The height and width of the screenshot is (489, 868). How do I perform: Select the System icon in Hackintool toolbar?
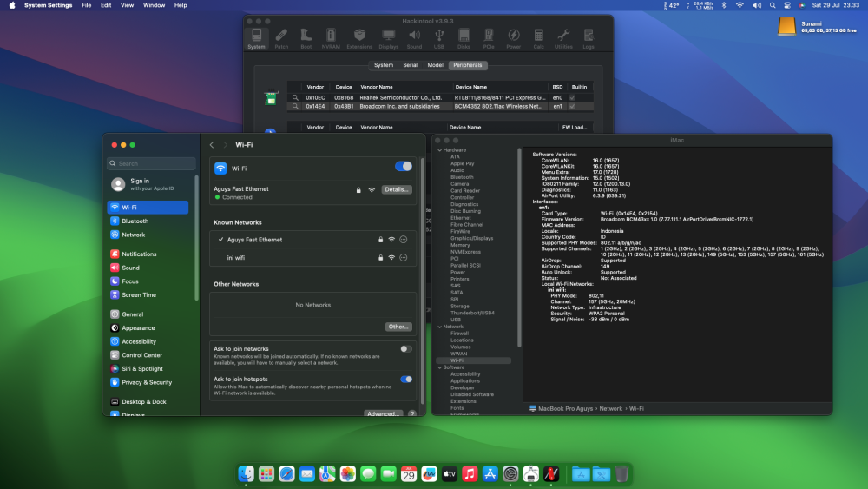point(256,39)
